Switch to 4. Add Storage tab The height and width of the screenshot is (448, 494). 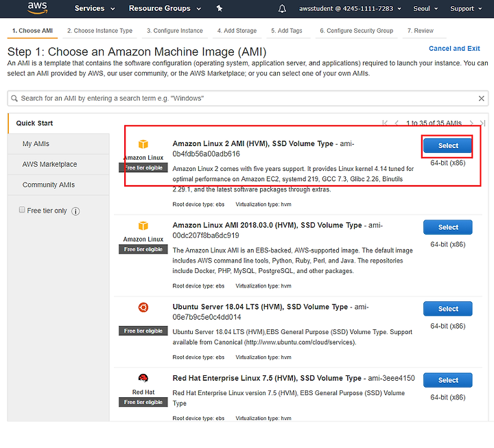[237, 31]
